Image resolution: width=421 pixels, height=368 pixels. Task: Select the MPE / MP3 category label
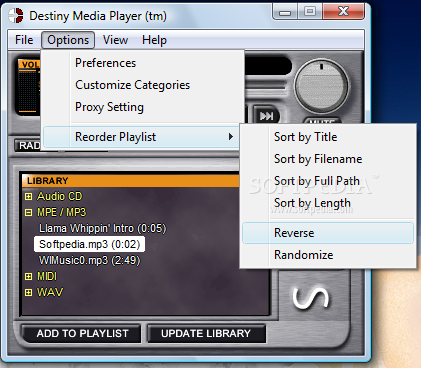61,212
